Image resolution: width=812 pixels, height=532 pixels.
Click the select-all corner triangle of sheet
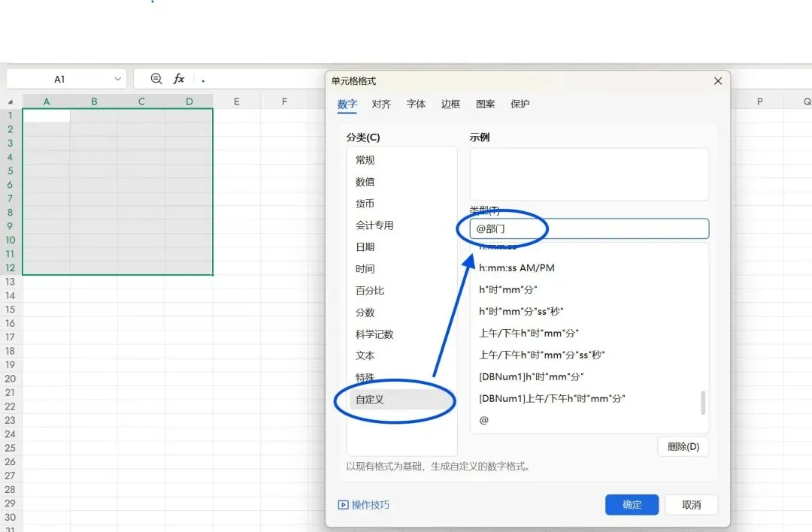pos(11,102)
